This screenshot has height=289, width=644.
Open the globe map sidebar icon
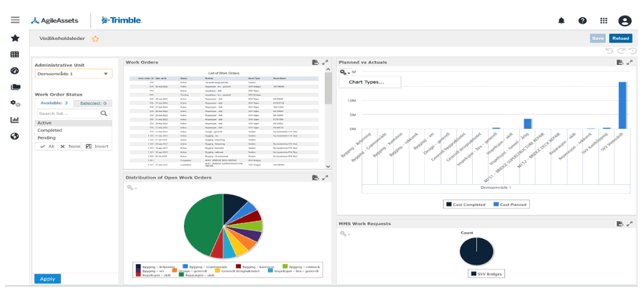[15, 136]
